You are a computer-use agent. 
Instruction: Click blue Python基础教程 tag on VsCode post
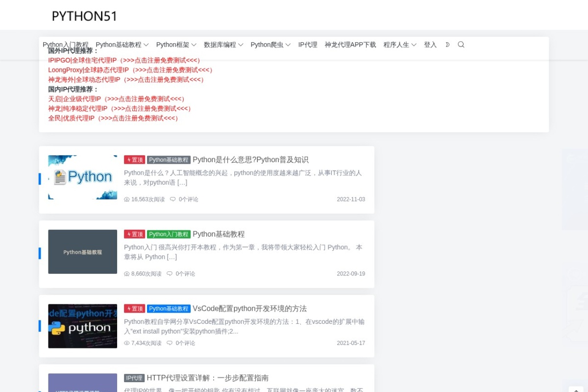pos(169,309)
